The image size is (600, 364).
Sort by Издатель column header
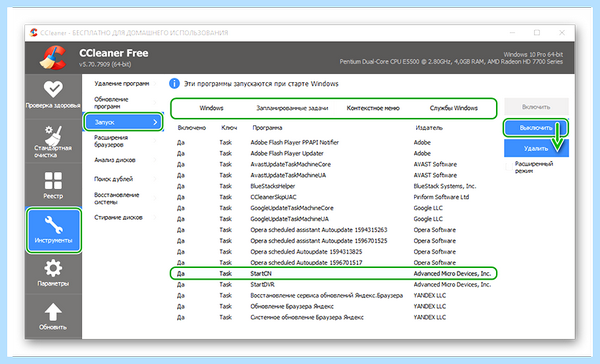(x=429, y=127)
